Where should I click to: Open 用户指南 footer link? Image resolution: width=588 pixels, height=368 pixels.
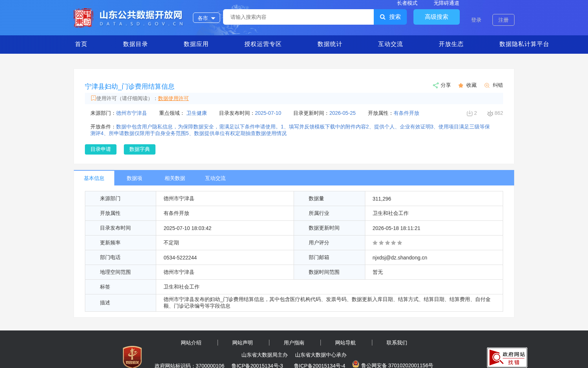coord(294,343)
